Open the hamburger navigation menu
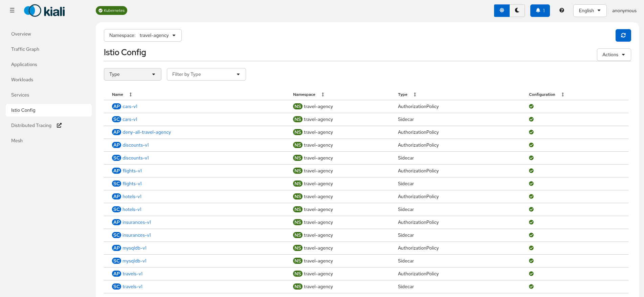 coord(12,10)
